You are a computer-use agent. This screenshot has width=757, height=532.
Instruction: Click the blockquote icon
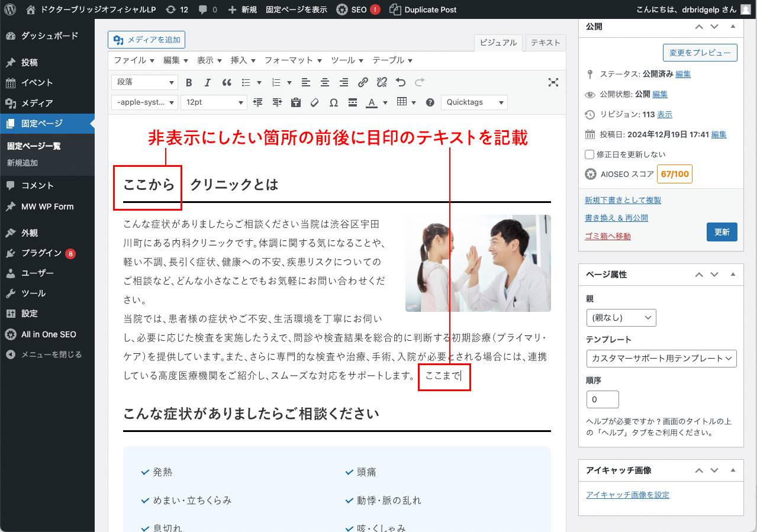[x=226, y=83]
